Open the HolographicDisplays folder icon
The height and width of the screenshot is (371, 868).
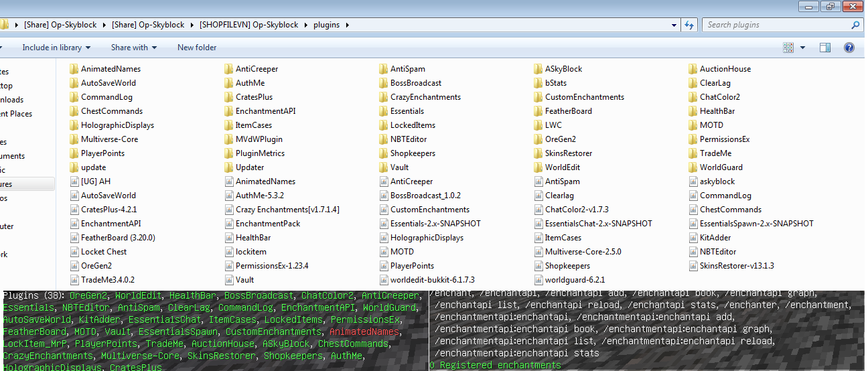pyautogui.click(x=74, y=125)
